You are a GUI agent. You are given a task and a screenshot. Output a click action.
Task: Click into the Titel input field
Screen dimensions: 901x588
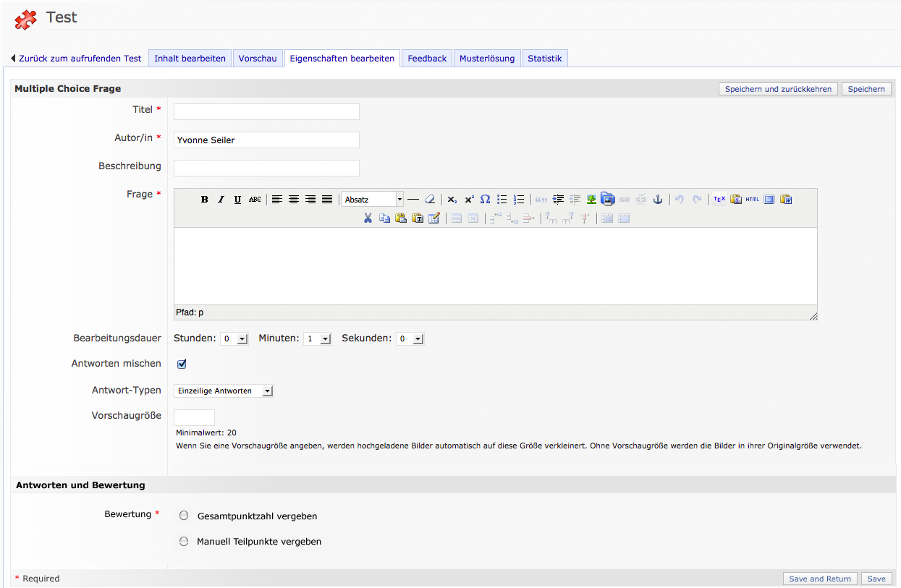click(266, 111)
